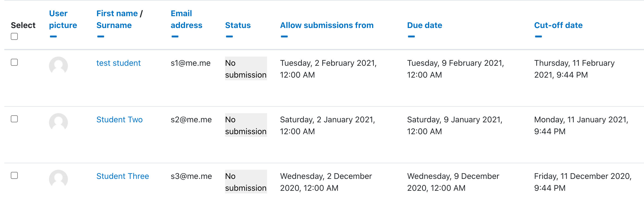Tick the select-all checkbox under Select
Screen dimensions: 644x208
point(14,36)
